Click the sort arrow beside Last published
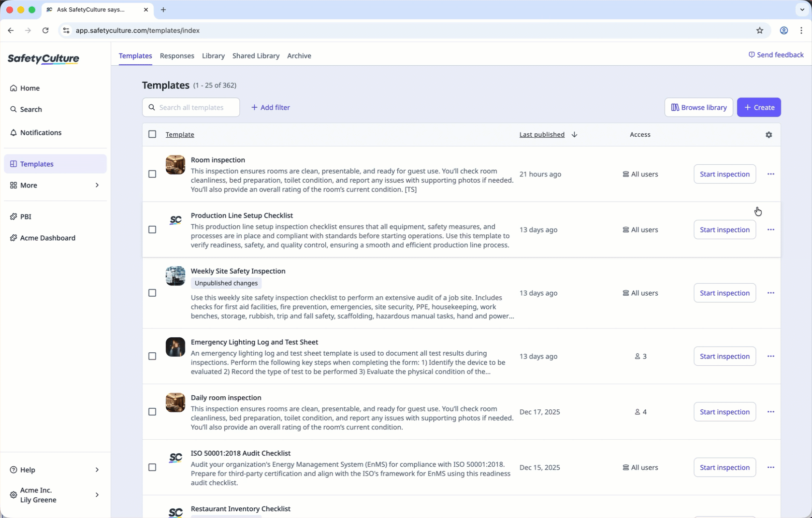Viewport: 812px width, 518px height. 574,135
